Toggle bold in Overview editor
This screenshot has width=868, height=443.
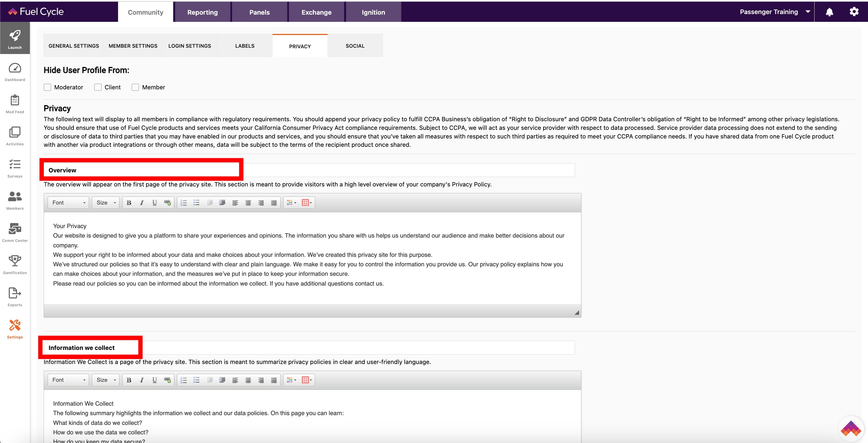129,203
